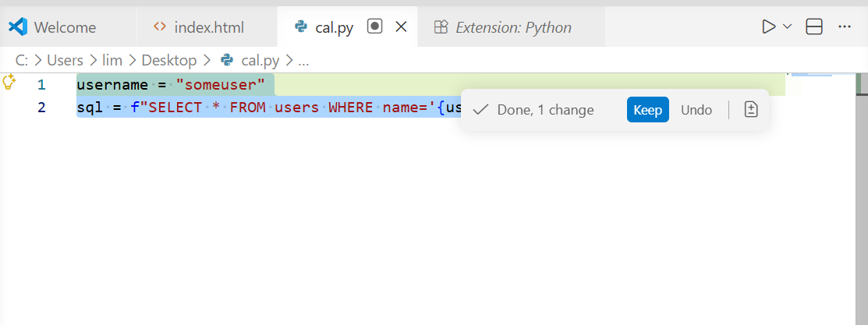
Task: Click the C: drive breadcrumb
Action: [21, 60]
